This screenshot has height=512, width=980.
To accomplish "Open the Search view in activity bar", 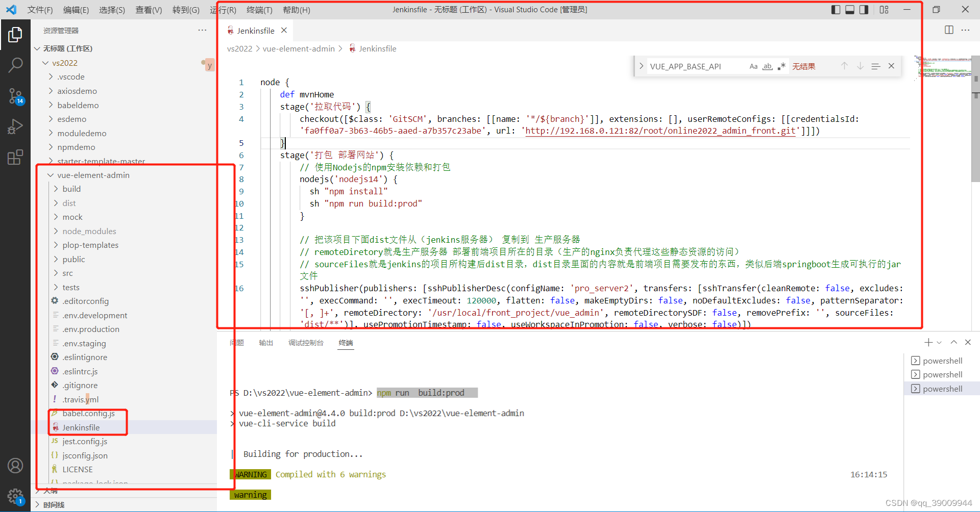I will click(15, 65).
